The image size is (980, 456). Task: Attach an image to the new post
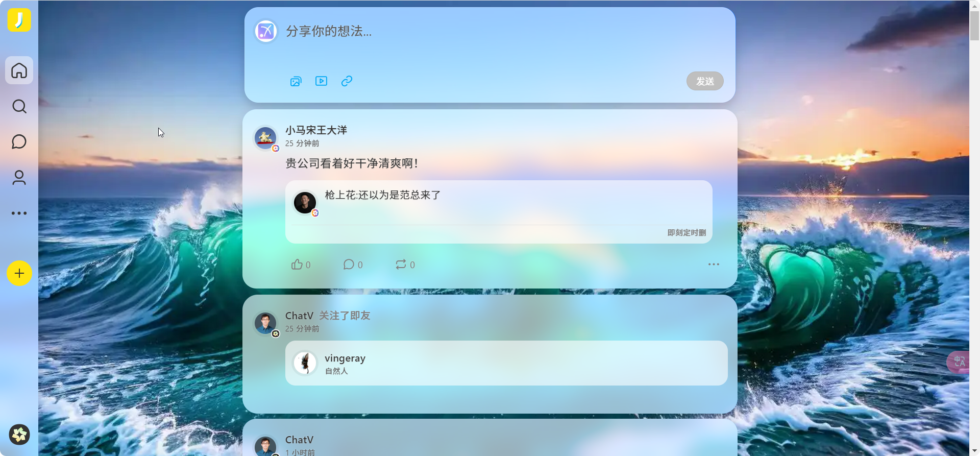296,81
